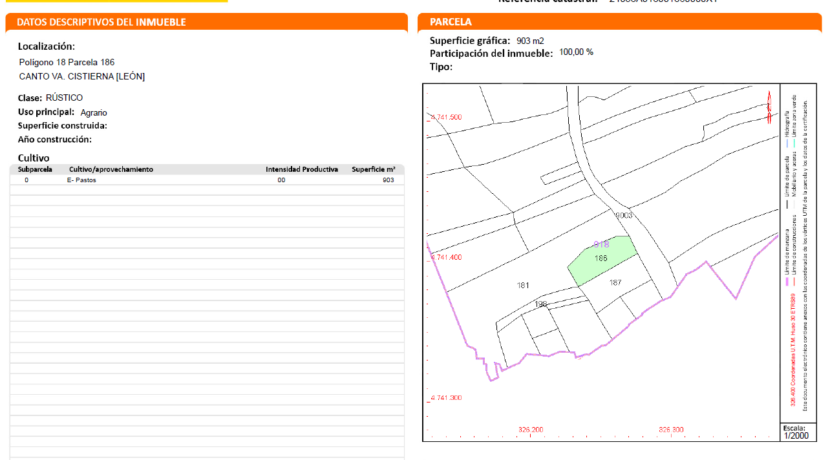Click the 9003 road label on map
Image resolution: width=830 pixels, height=460 pixels.
624,215
